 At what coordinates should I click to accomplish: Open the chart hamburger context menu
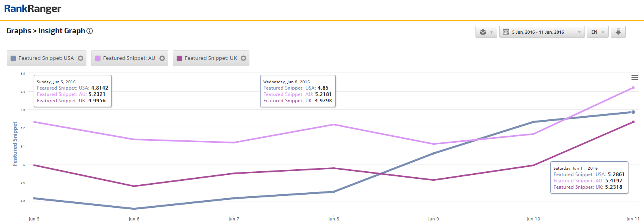(634, 78)
